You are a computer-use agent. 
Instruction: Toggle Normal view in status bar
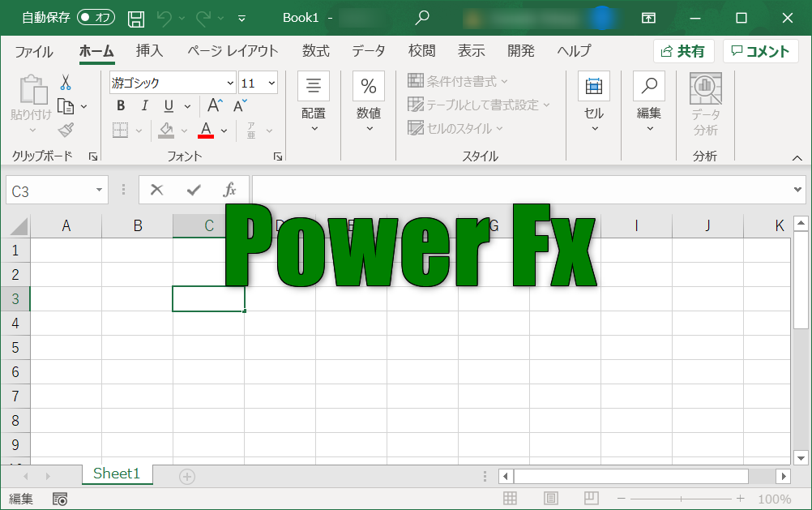510,499
